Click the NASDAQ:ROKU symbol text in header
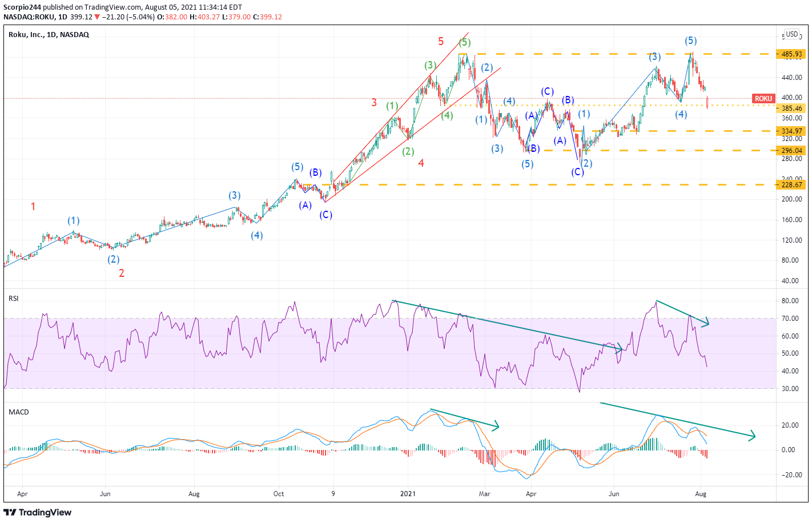The image size is (812, 523). pos(29,17)
